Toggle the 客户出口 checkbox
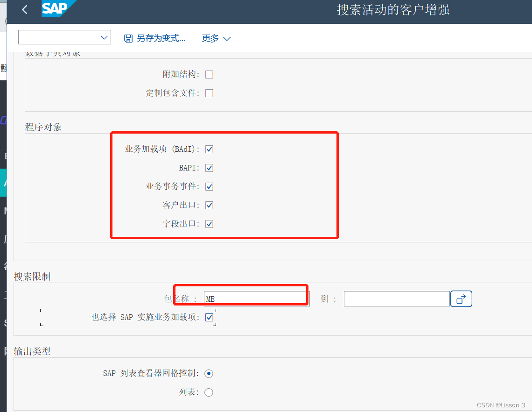 [210, 205]
